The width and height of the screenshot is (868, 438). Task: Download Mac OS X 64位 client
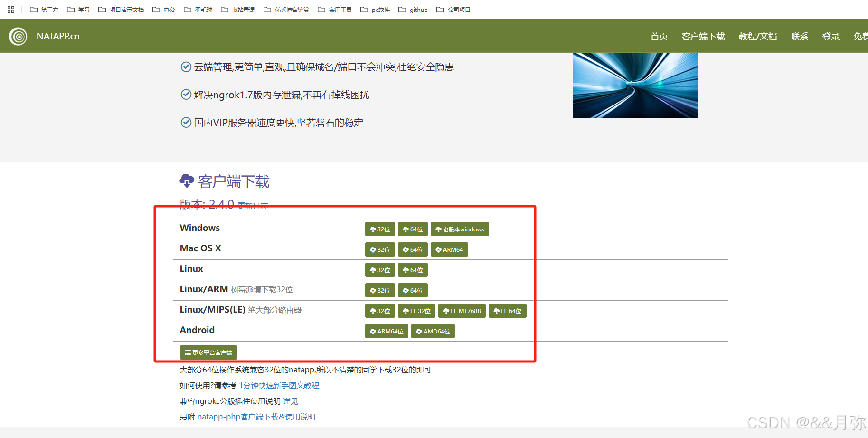[413, 249]
